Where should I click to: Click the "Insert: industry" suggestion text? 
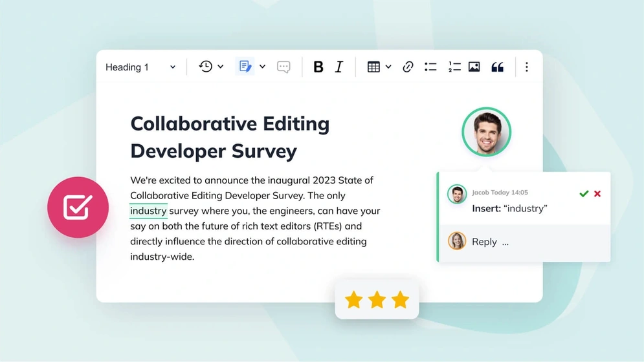tap(509, 209)
